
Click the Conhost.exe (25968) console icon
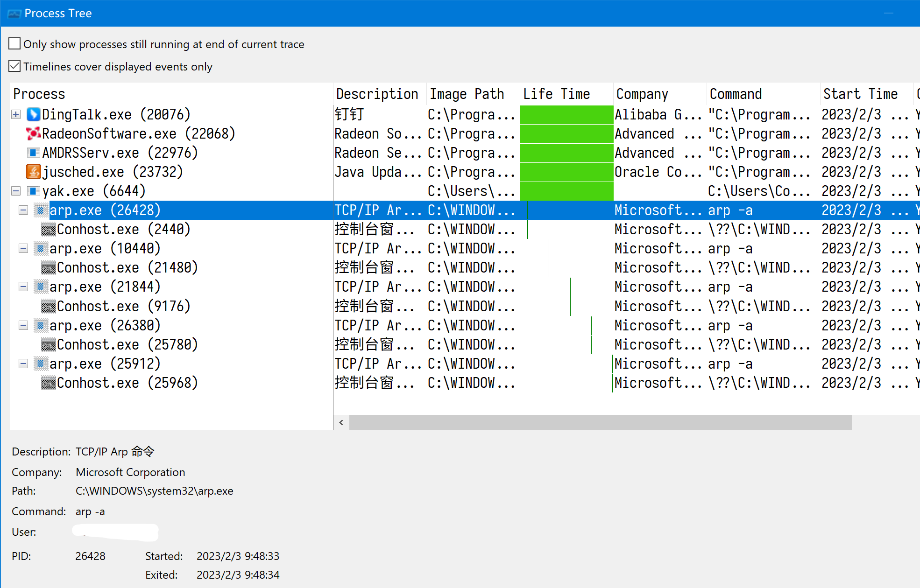click(x=49, y=383)
